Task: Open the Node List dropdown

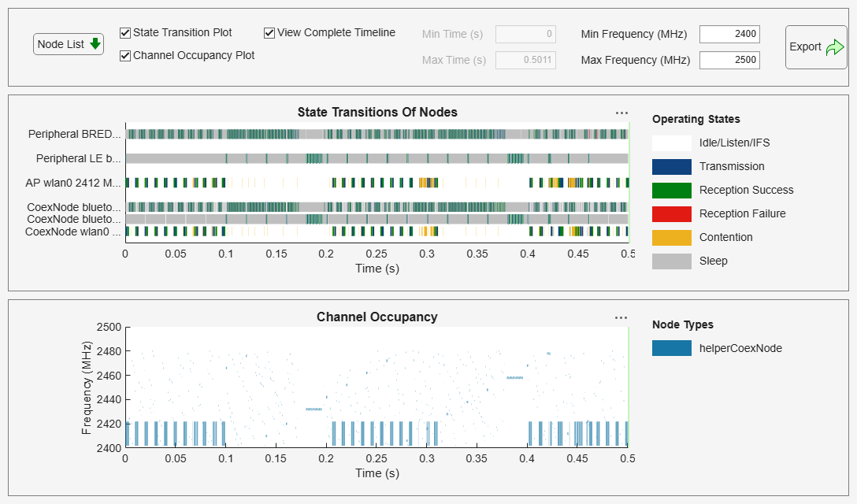Action: (69, 44)
